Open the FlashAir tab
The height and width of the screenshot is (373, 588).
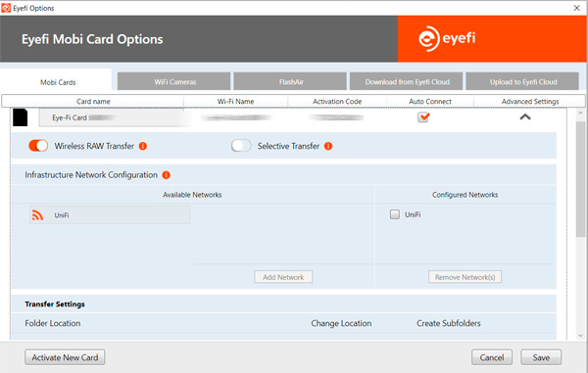point(290,81)
